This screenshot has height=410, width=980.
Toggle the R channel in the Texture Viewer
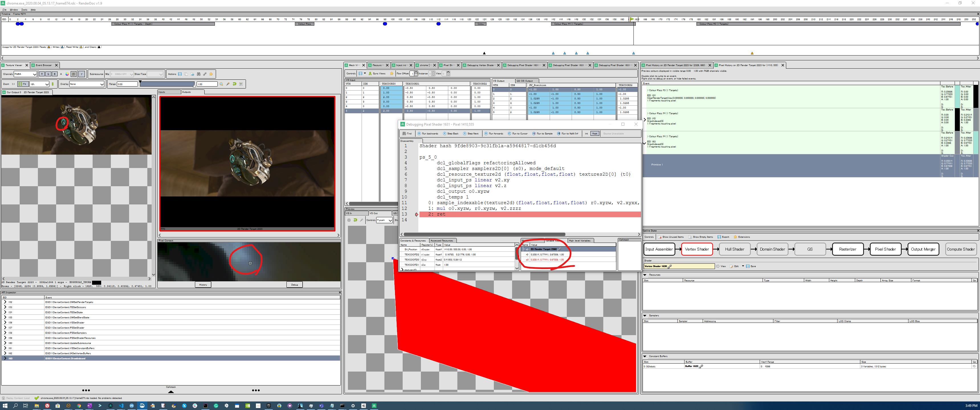click(x=42, y=74)
